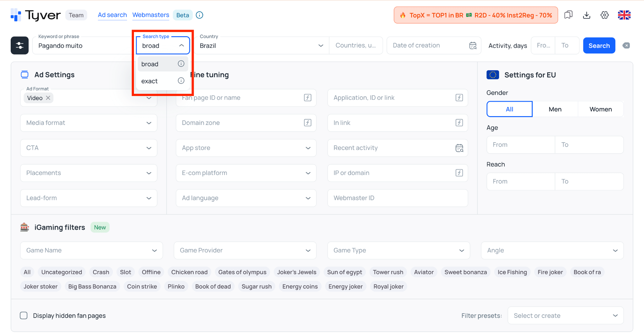Image resolution: width=644 pixels, height=333 pixels.
Task: Click the Webmaster ID input field
Action: [x=397, y=198]
